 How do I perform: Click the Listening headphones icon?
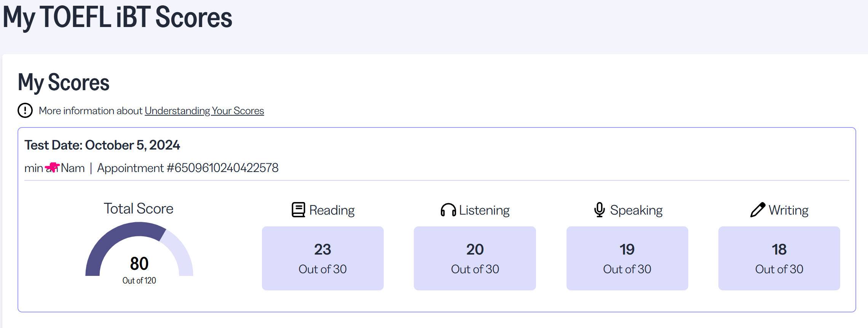click(x=448, y=210)
